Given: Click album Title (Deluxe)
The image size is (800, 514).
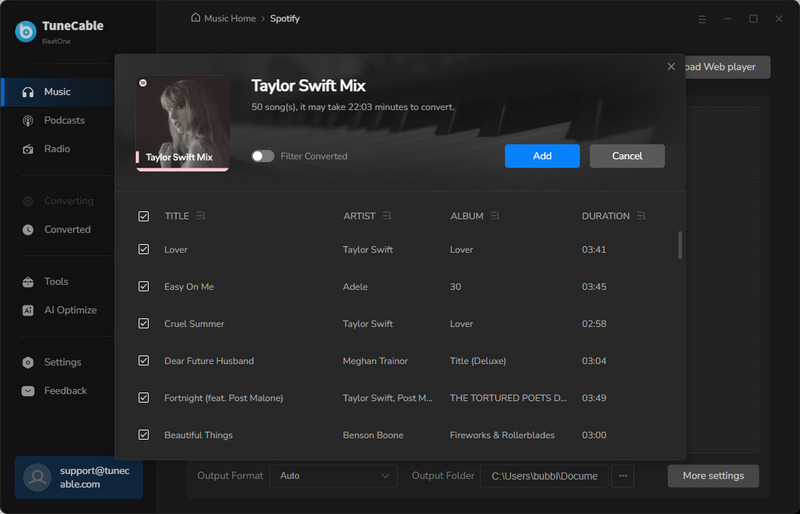Looking at the screenshot, I should [478, 361].
